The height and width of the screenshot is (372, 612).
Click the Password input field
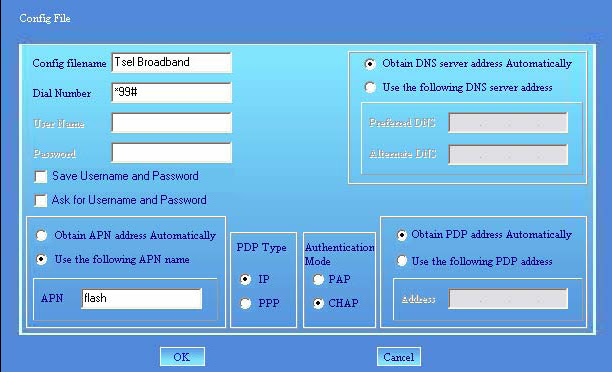click(x=171, y=153)
